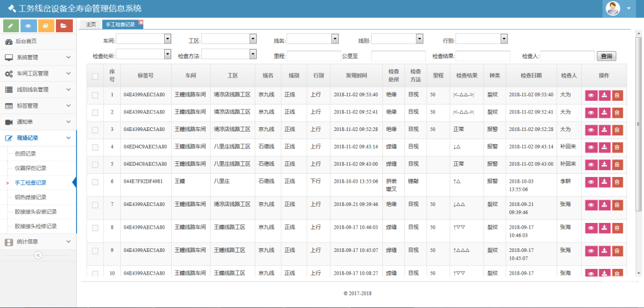Select the checkbox for row 7

pos(96,205)
